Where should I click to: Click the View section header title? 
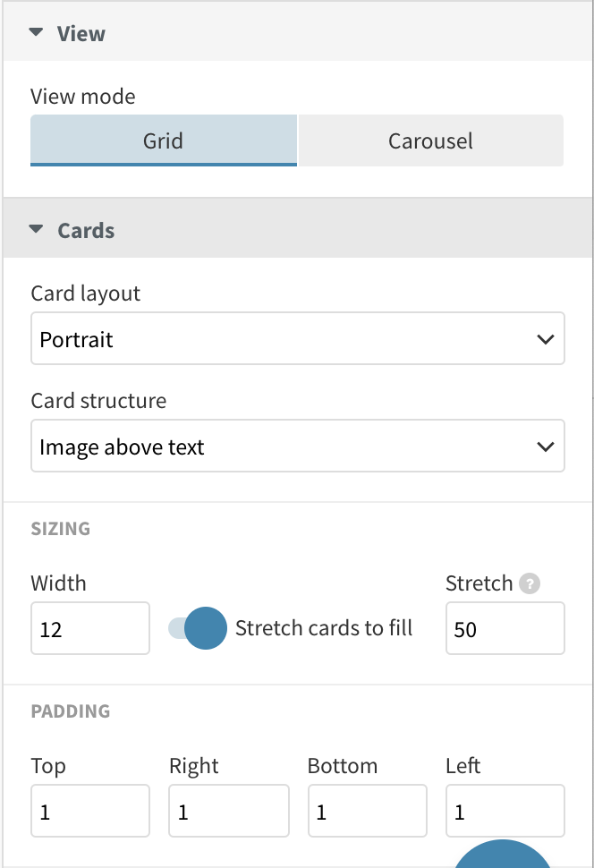pyautogui.click(x=81, y=34)
